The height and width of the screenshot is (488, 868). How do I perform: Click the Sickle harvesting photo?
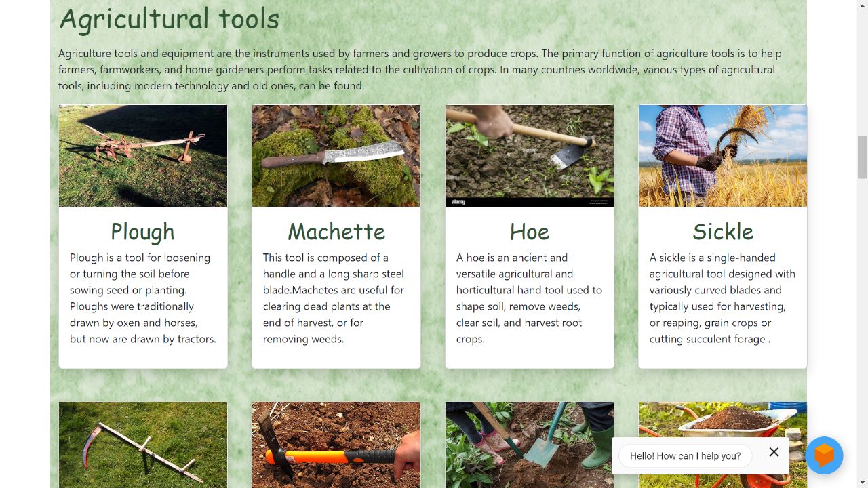click(722, 155)
